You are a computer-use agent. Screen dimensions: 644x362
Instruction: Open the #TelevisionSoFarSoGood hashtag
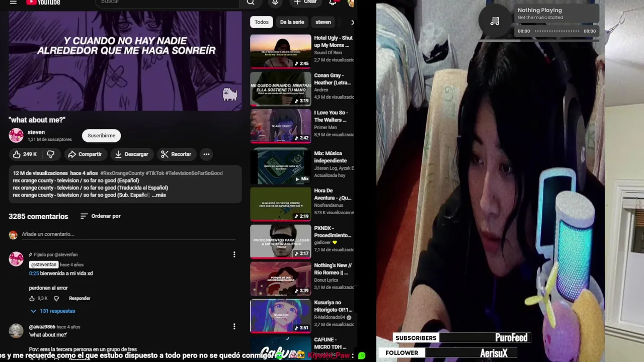[194, 173]
